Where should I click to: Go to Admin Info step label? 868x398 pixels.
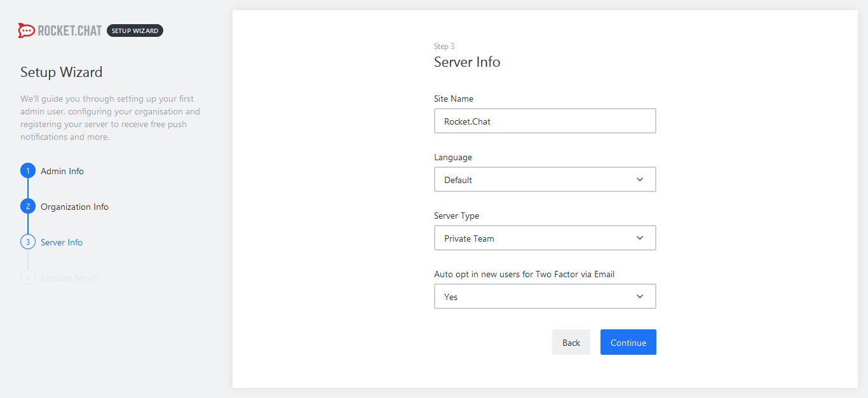62,171
